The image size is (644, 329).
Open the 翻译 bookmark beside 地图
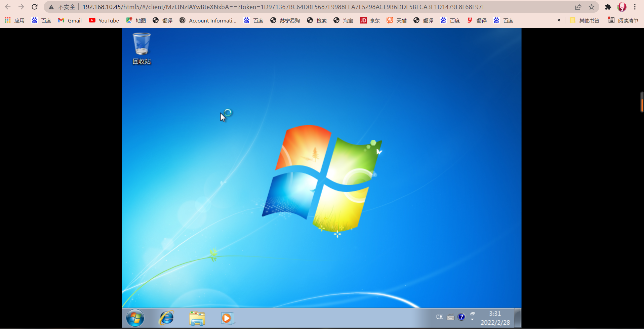point(162,20)
